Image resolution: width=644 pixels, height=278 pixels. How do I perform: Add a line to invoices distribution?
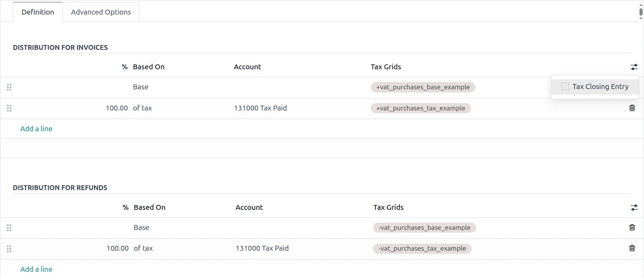[x=36, y=129]
